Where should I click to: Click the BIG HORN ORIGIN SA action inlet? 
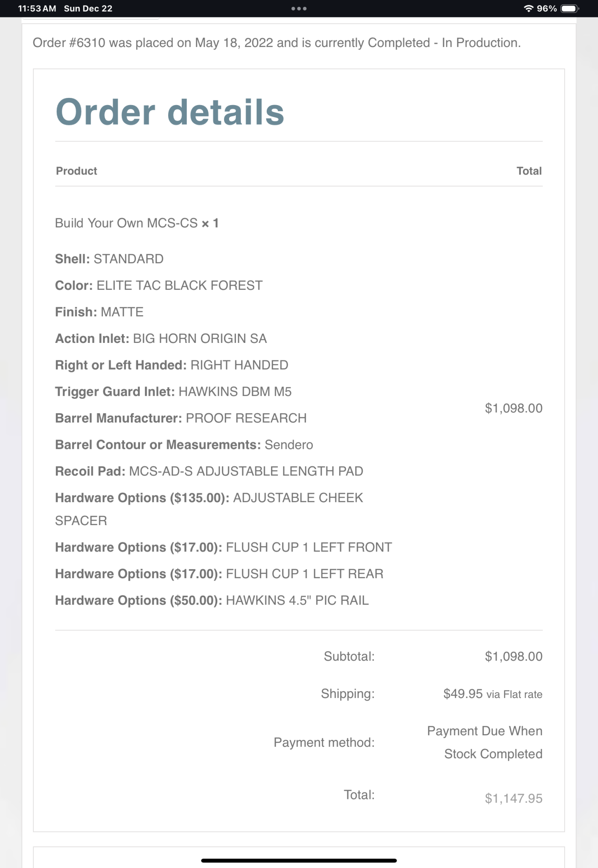pos(199,339)
